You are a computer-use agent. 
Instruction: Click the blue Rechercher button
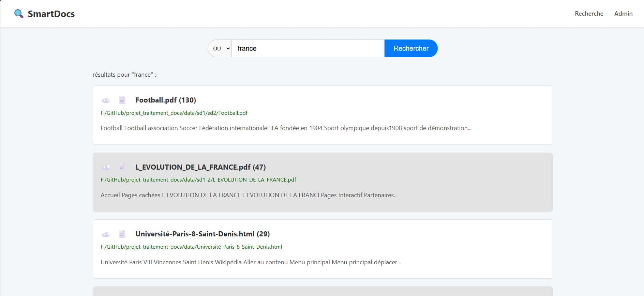click(411, 48)
